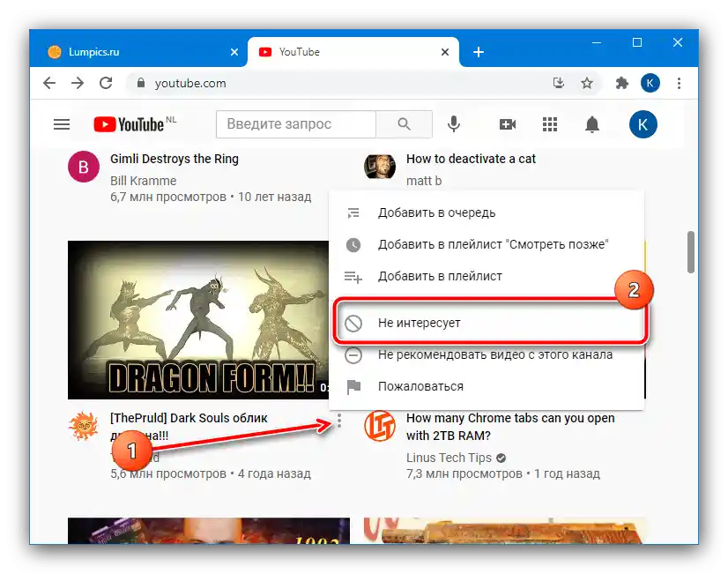Open Bill Kramme channel name link
Image resolution: width=728 pixels, height=574 pixels.
144,181
